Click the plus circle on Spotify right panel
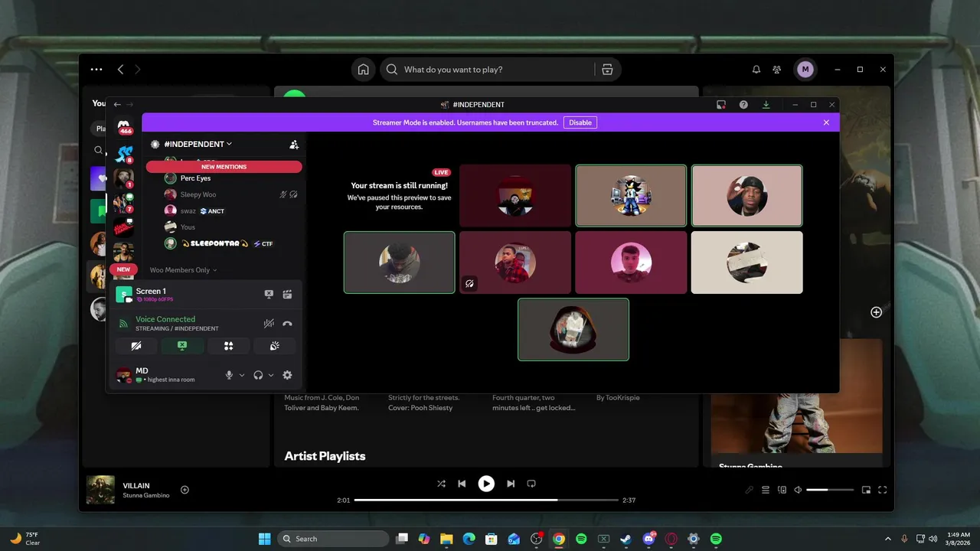980x551 pixels. pyautogui.click(x=877, y=312)
